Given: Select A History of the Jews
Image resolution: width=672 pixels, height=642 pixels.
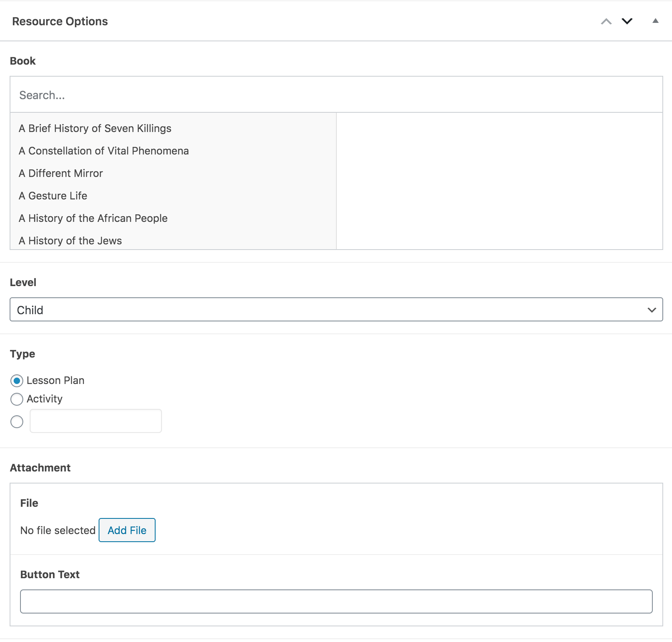Looking at the screenshot, I should click(70, 241).
